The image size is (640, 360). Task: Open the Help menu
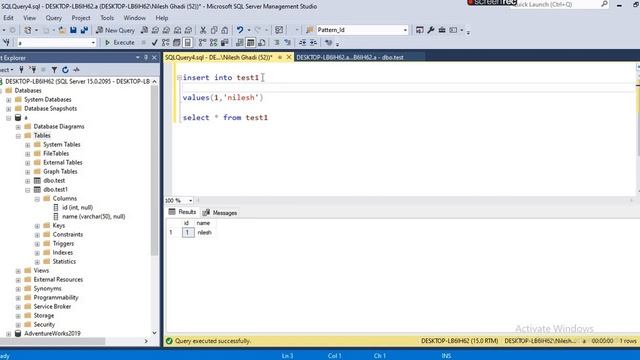[x=162, y=18]
